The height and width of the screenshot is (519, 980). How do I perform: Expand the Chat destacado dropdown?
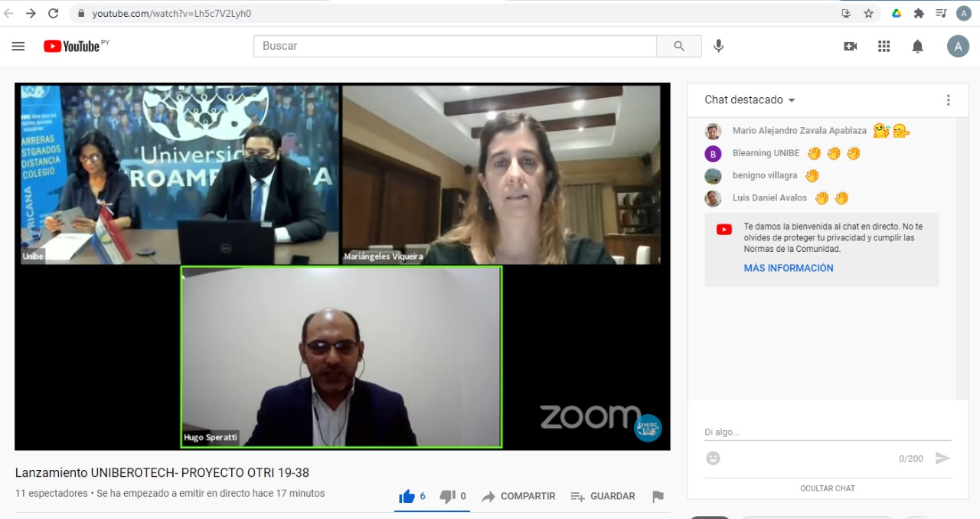pos(750,100)
